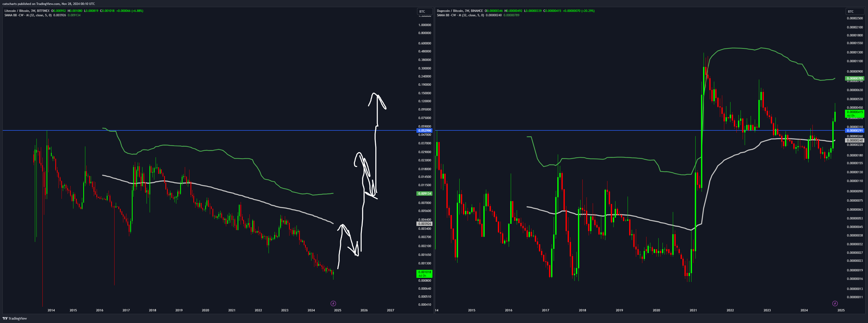Click Litecoin open value O0.000952
This screenshot has height=323, width=868.
coord(59,11)
